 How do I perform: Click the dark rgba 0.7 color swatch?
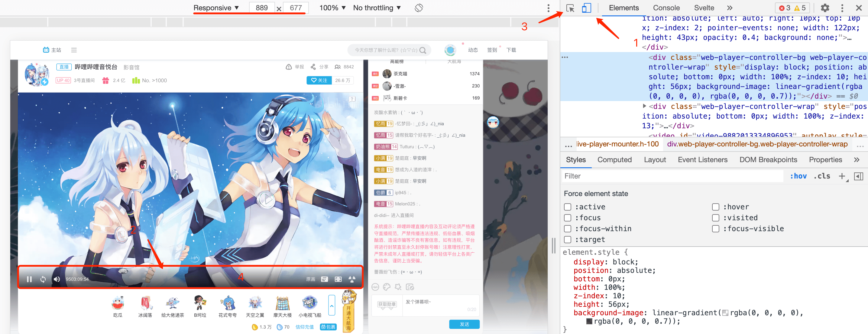click(x=589, y=322)
